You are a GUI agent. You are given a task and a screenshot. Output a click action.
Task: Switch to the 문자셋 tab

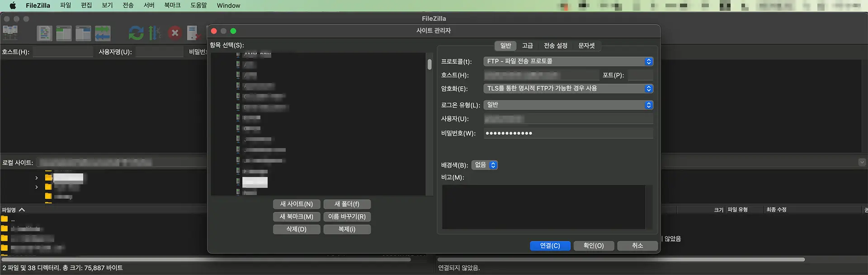coord(586,46)
